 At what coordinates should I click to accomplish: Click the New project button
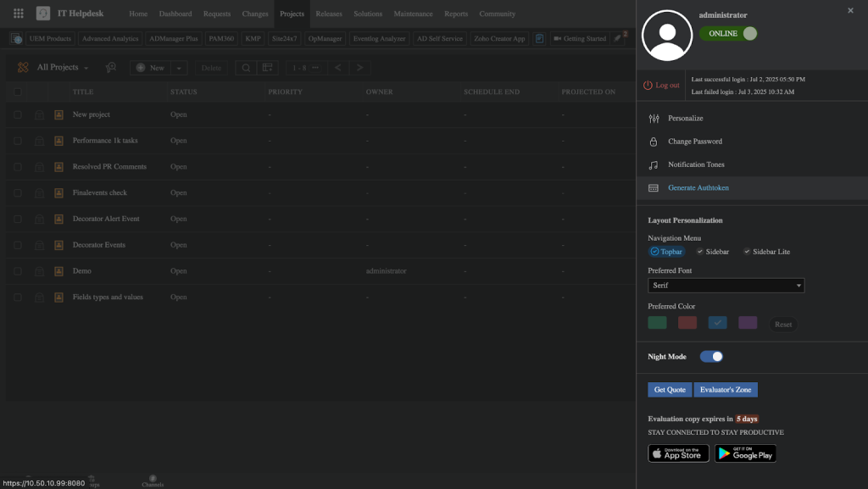pyautogui.click(x=151, y=68)
